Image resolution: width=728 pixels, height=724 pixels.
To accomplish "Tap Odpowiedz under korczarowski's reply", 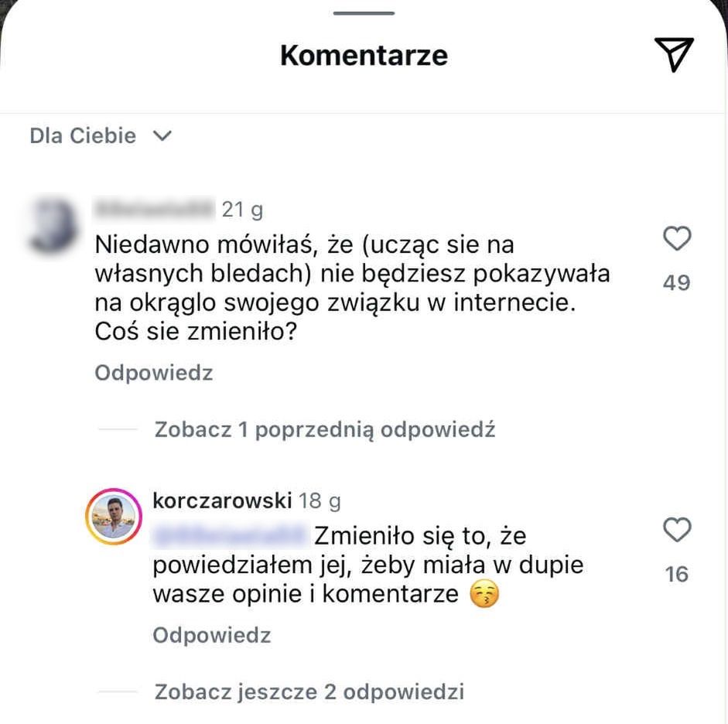I will click(x=211, y=635).
